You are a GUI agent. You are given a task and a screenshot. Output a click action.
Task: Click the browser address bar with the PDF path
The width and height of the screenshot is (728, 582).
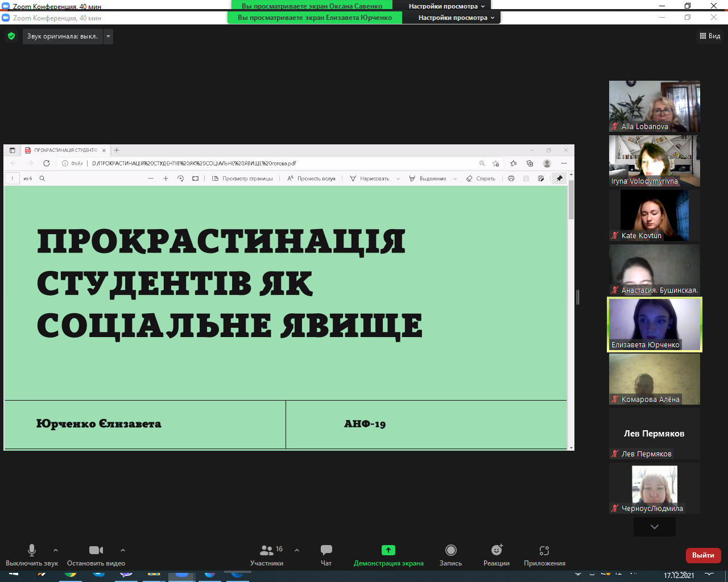point(273,163)
